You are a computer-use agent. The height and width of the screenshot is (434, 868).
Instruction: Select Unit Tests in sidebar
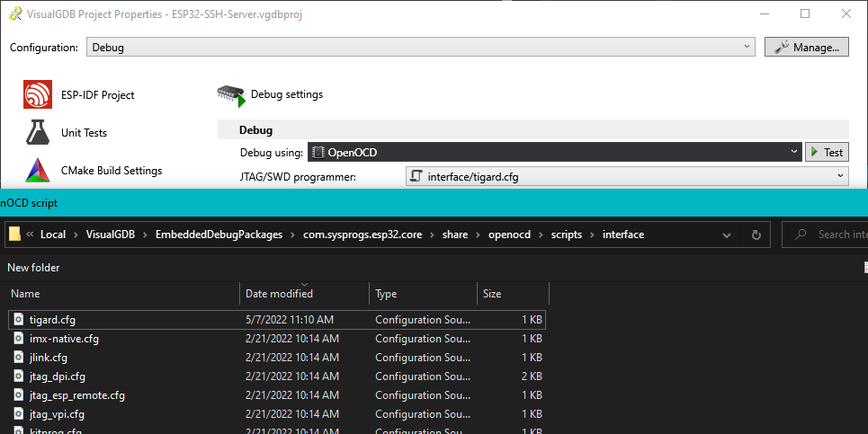click(x=84, y=133)
